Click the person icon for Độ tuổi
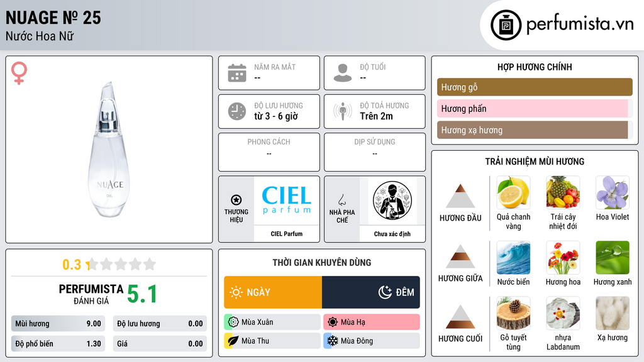The width and height of the screenshot is (644, 362). click(343, 73)
